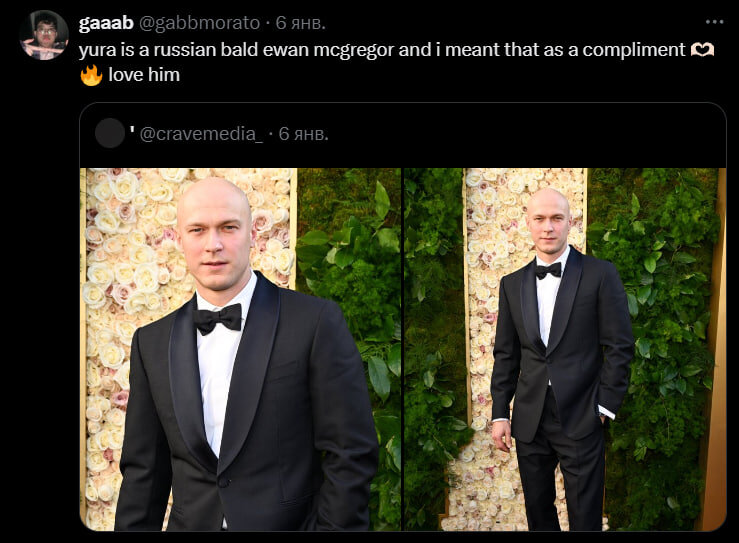Open the right full-body photo

point(565,349)
